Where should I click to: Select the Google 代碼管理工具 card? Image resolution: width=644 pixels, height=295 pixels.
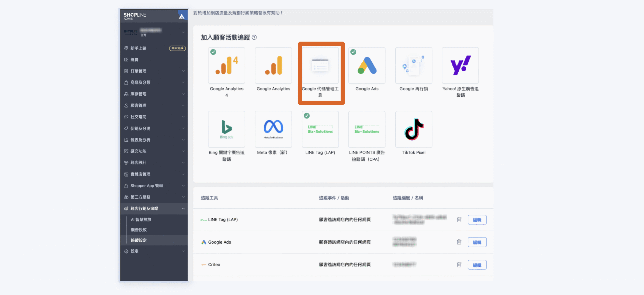point(320,65)
